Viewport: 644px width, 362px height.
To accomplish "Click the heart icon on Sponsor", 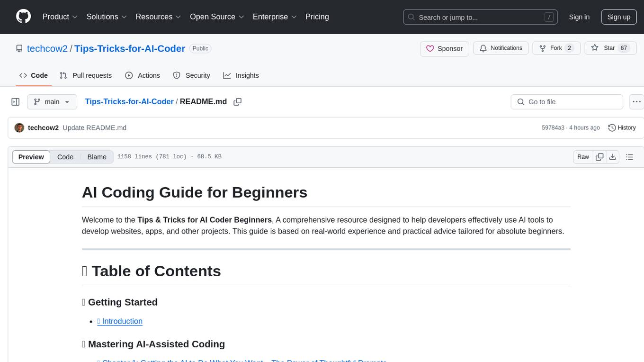I will (430, 48).
